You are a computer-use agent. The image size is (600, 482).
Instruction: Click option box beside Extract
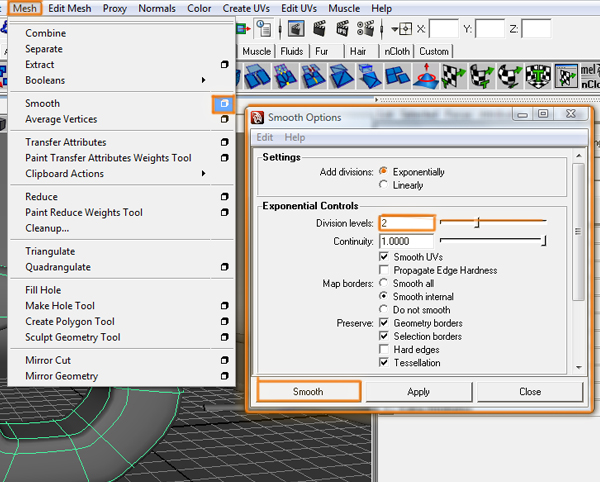(224, 65)
